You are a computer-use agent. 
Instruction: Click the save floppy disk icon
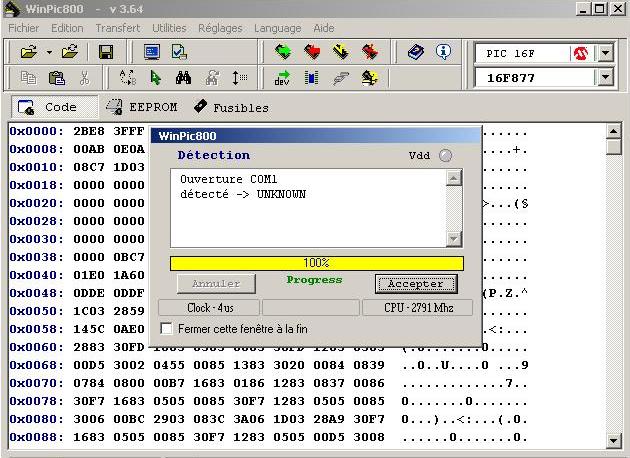point(106,52)
